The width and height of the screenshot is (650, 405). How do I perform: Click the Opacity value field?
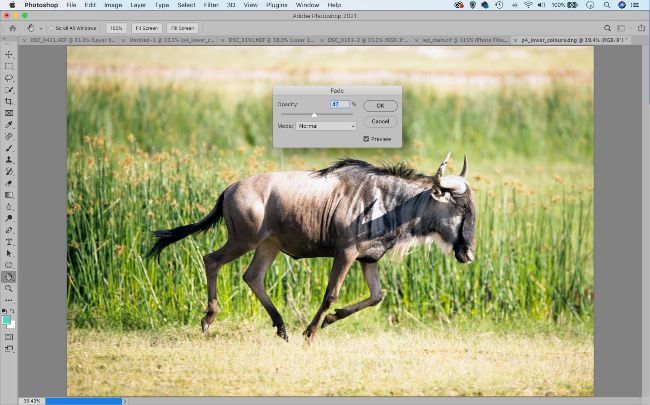[x=340, y=104]
